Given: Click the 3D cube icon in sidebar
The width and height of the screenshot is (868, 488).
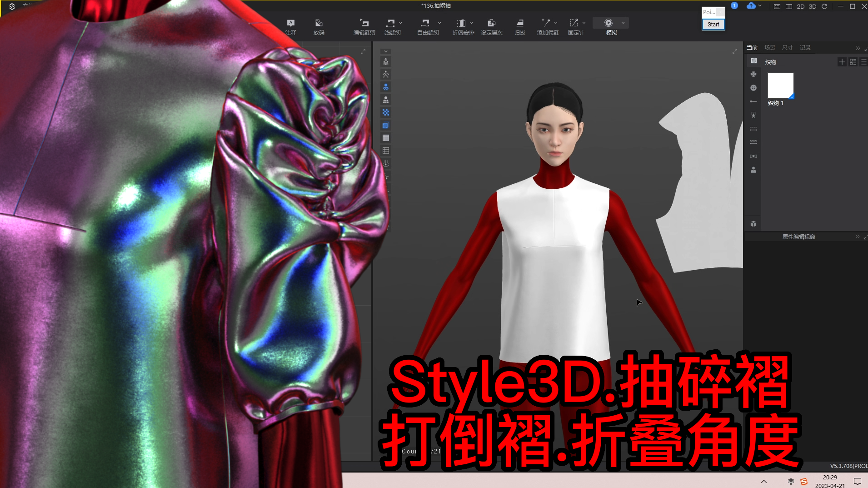Looking at the screenshot, I should point(753,224).
